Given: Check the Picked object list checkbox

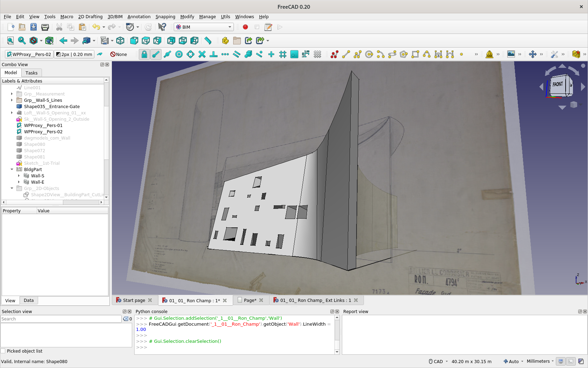Looking at the screenshot, I should [3, 351].
